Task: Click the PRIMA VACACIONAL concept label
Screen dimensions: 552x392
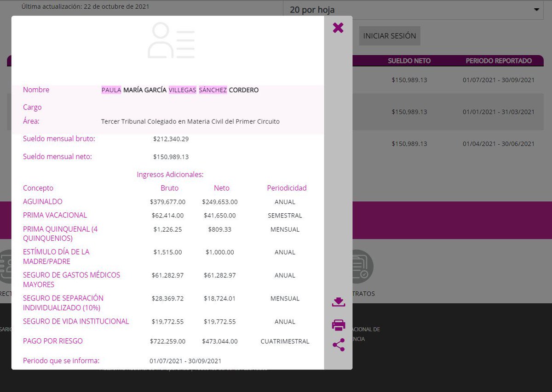Action: tap(55, 215)
